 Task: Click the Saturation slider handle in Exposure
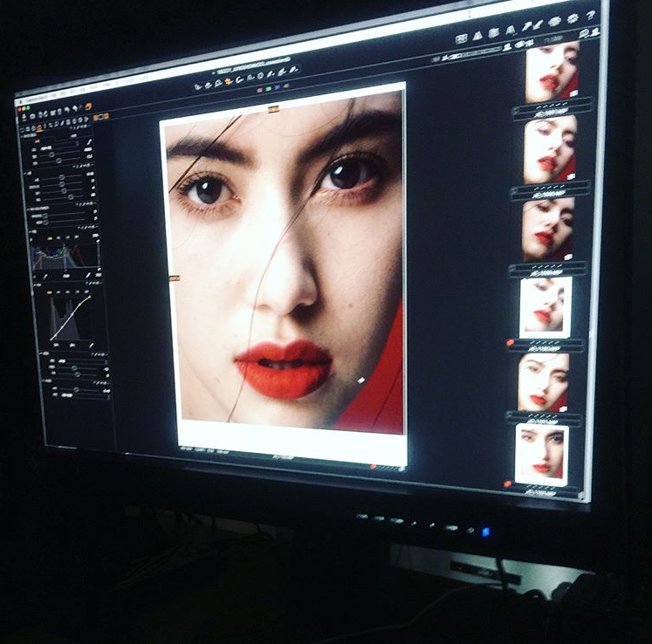71,197
